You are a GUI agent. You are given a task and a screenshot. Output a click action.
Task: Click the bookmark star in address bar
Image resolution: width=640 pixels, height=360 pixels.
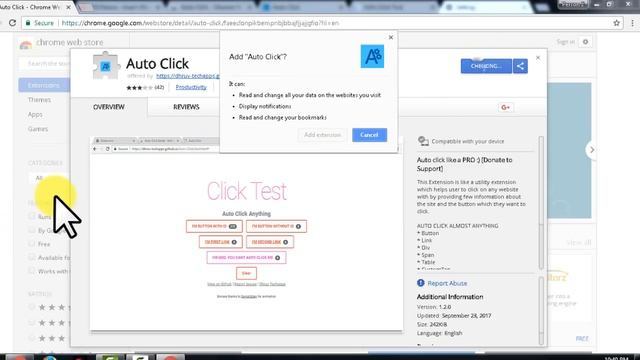(616, 23)
